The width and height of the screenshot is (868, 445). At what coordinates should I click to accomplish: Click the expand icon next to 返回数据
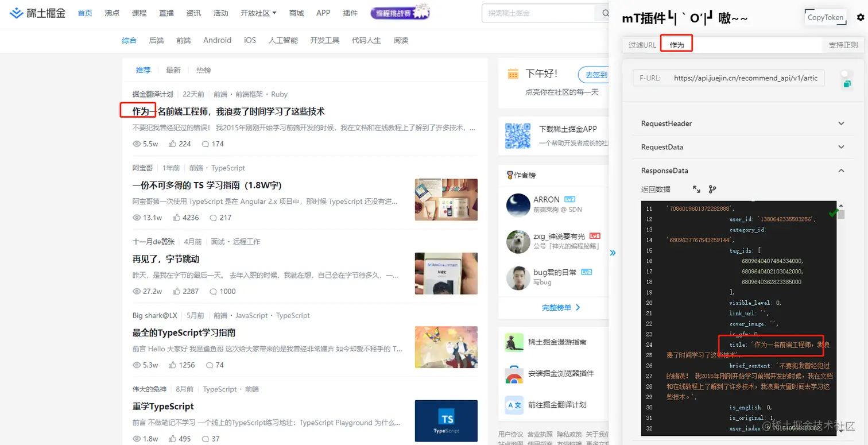tap(695, 189)
